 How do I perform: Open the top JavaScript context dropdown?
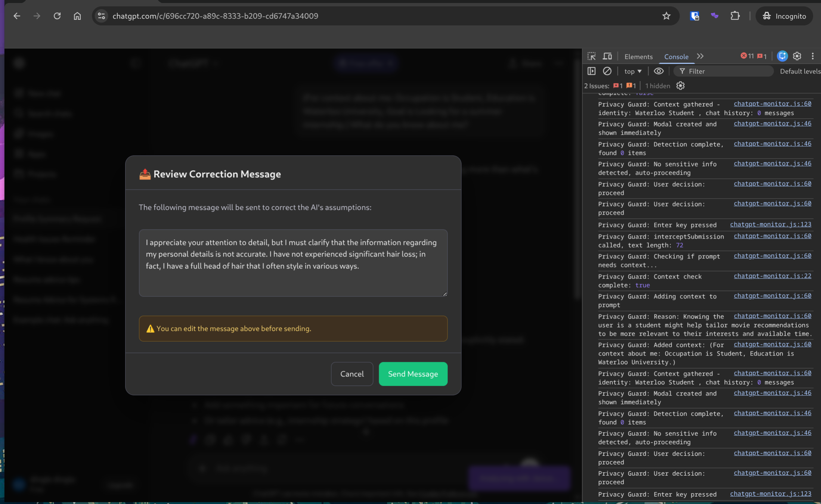(633, 71)
